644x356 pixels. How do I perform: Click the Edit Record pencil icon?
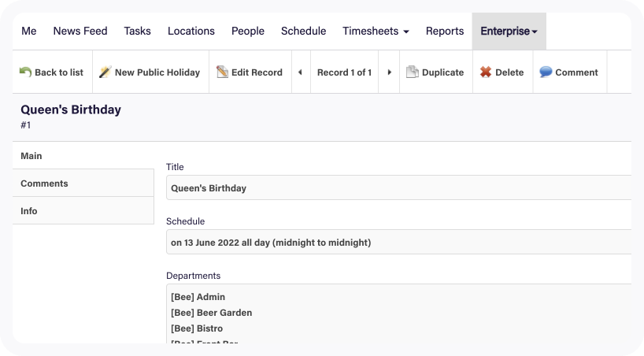[222, 72]
